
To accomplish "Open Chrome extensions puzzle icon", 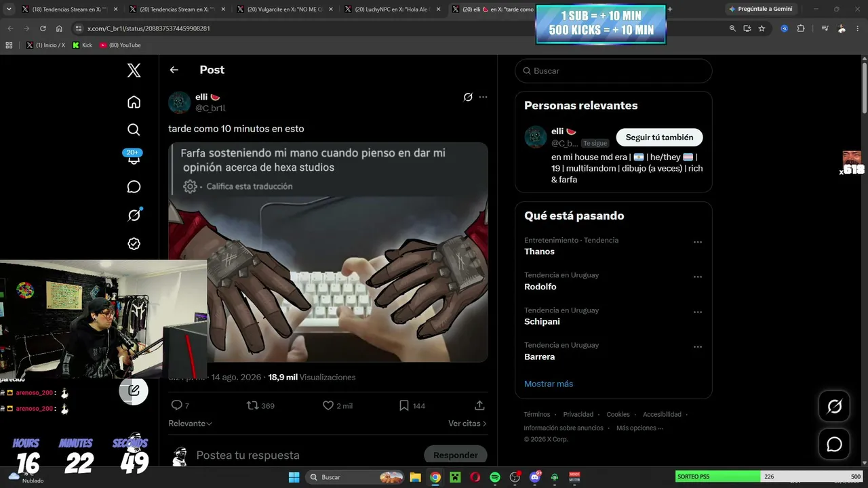I will point(801,28).
